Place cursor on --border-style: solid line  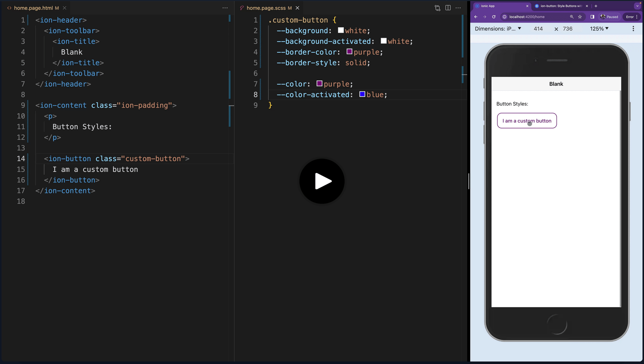pos(323,63)
